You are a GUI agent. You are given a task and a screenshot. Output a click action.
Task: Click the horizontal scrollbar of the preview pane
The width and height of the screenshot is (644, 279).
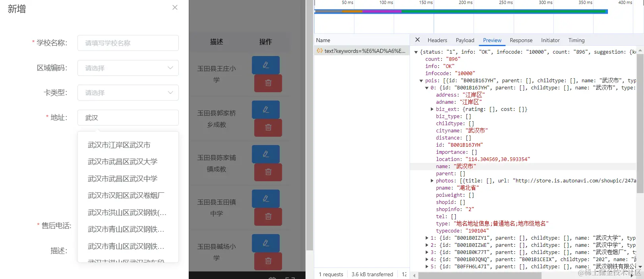(x=480, y=275)
